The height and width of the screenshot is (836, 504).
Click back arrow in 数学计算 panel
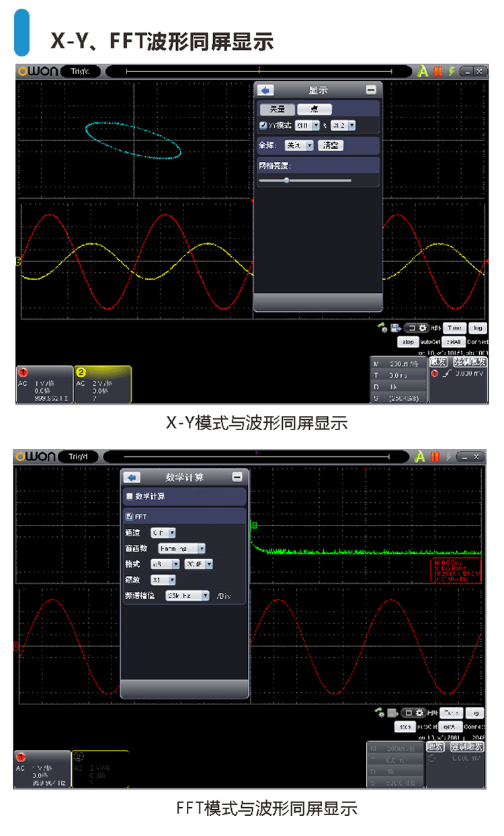coord(132,477)
